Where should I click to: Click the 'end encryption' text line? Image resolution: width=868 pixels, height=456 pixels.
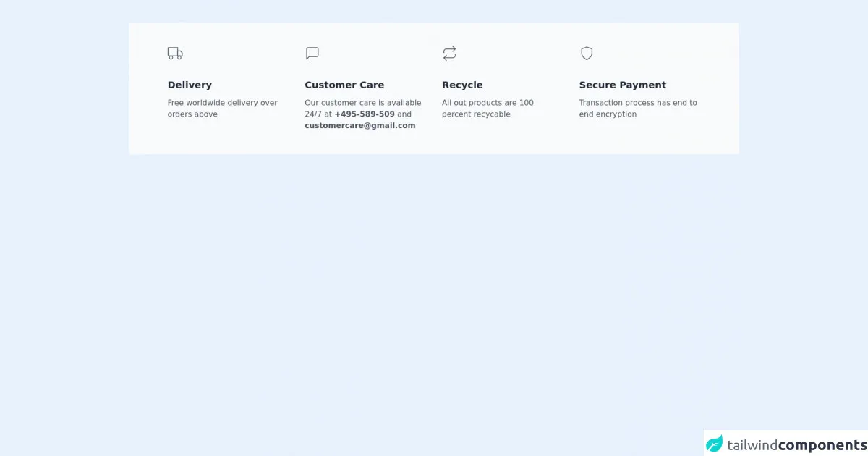click(x=608, y=114)
